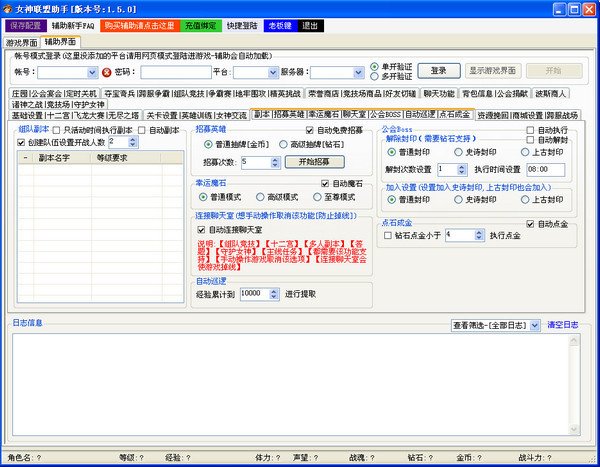
Task: Toggle 自动解封 checkbox
Action: tap(530, 140)
